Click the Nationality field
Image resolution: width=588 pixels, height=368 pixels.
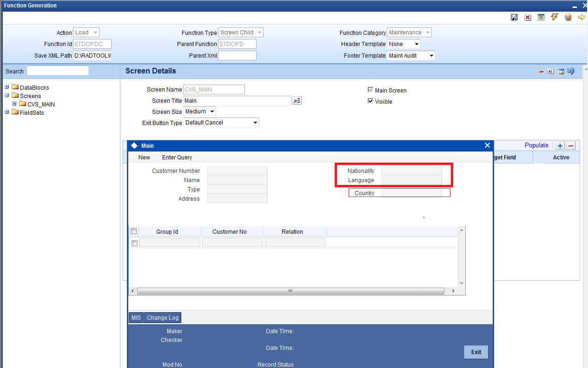pos(411,171)
